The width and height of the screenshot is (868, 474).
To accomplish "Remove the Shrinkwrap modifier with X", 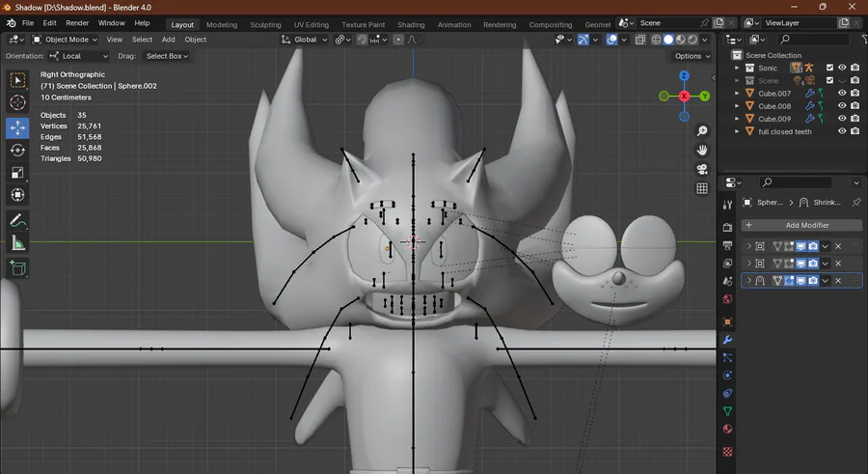I will point(838,281).
